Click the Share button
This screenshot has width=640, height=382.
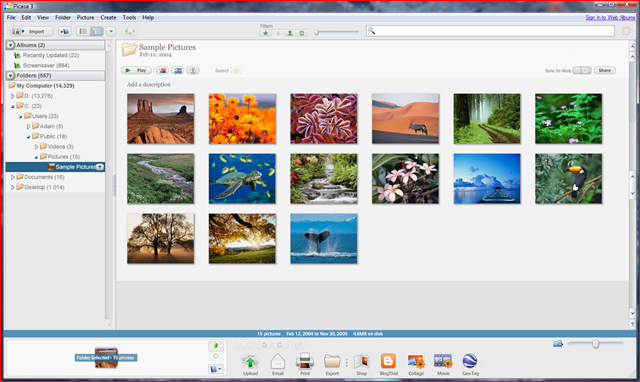point(604,71)
